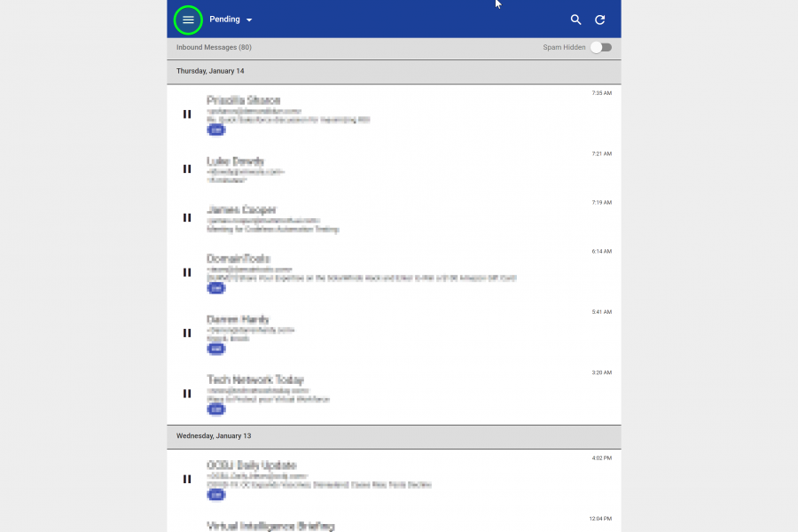Click pause icon on the 7:21 AM message
Image resolution: width=798 pixels, height=532 pixels.
(x=187, y=168)
